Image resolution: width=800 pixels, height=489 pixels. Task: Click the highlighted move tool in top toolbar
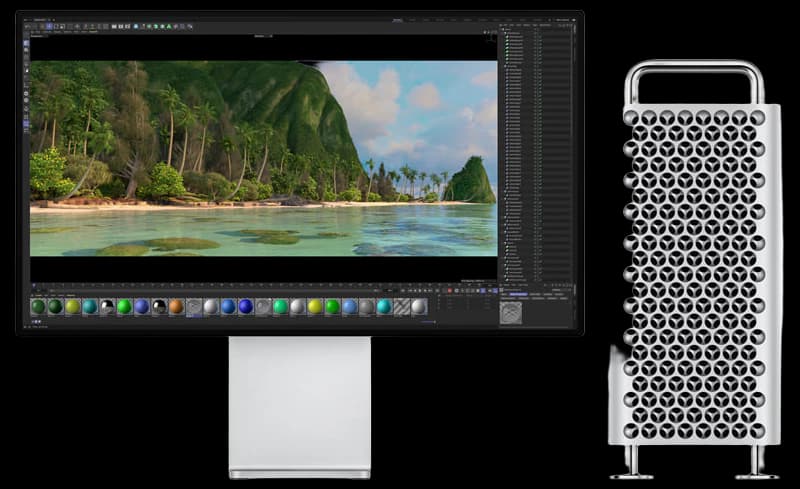point(48,27)
